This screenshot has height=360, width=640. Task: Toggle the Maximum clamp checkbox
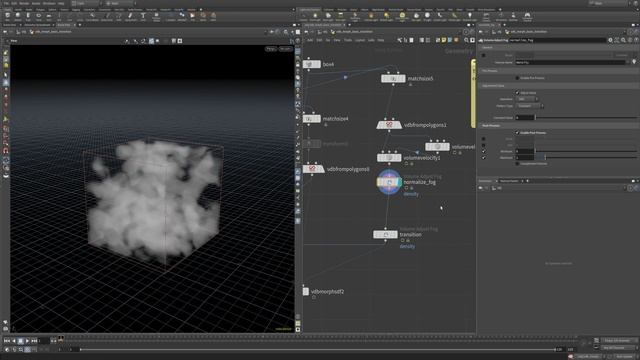pos(484,157)
